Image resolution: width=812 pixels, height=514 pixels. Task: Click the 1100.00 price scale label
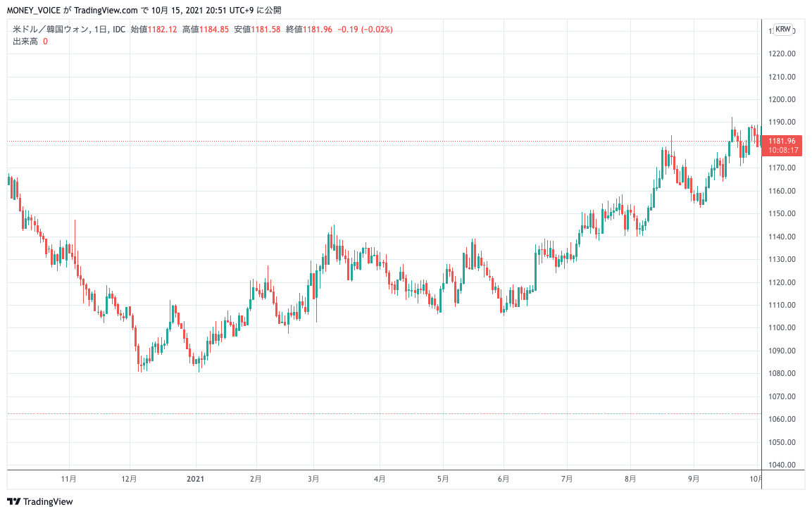coord(782,327)
